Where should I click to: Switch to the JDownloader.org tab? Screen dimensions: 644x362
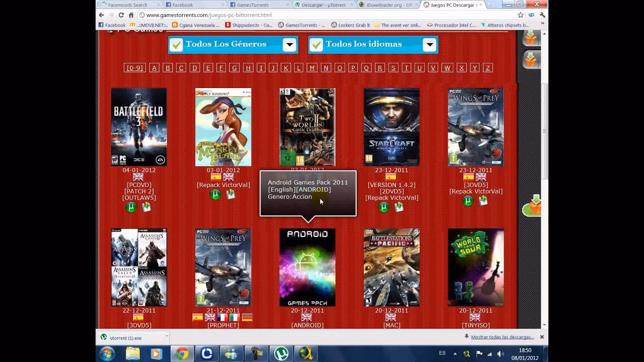pyautogui.click(x=388, y=5)
